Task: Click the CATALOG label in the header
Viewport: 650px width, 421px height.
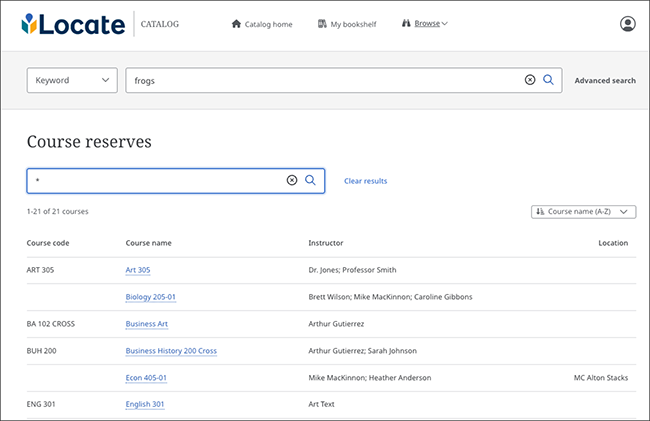Action: [x=160, y=24]
